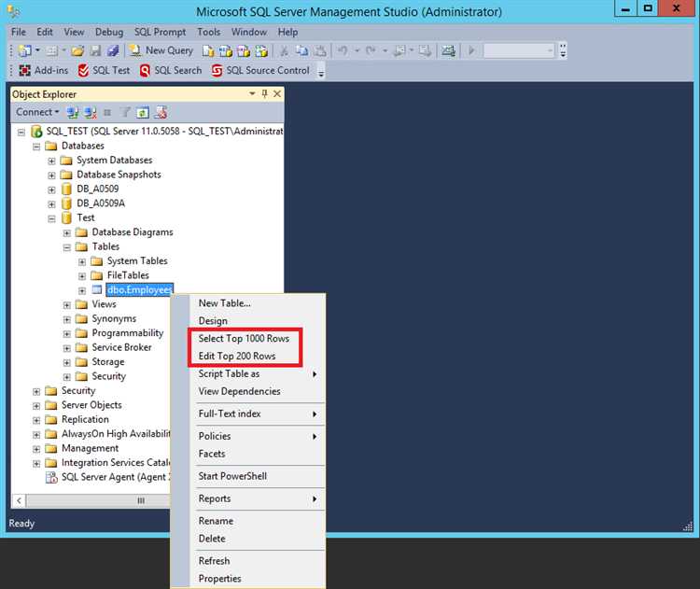Click the Stop square icon in Object Explorer
The width and height of the screenshot is (700, 589).
(107, 113)
